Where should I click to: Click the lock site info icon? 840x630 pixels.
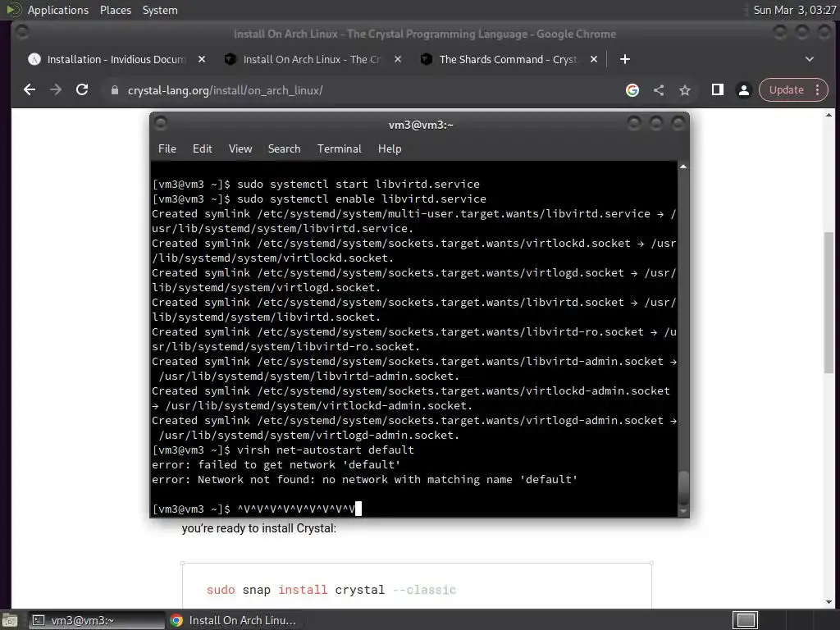(114, 90)
